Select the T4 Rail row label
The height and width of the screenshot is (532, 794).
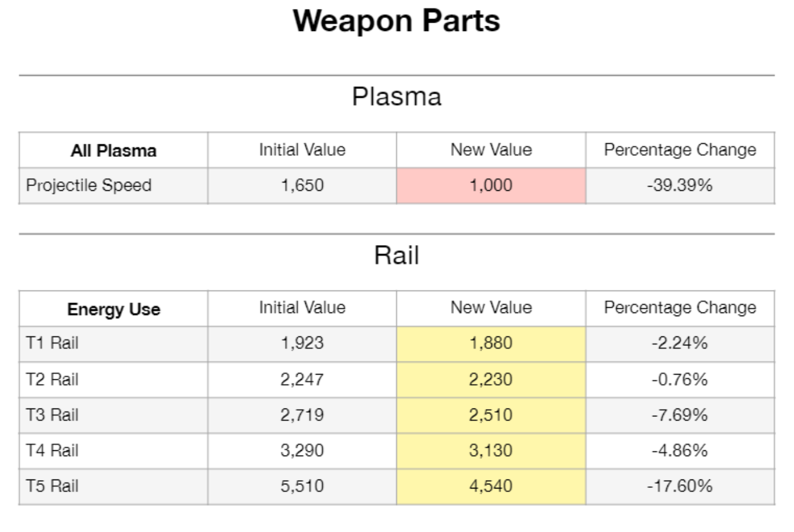point(52,451)
